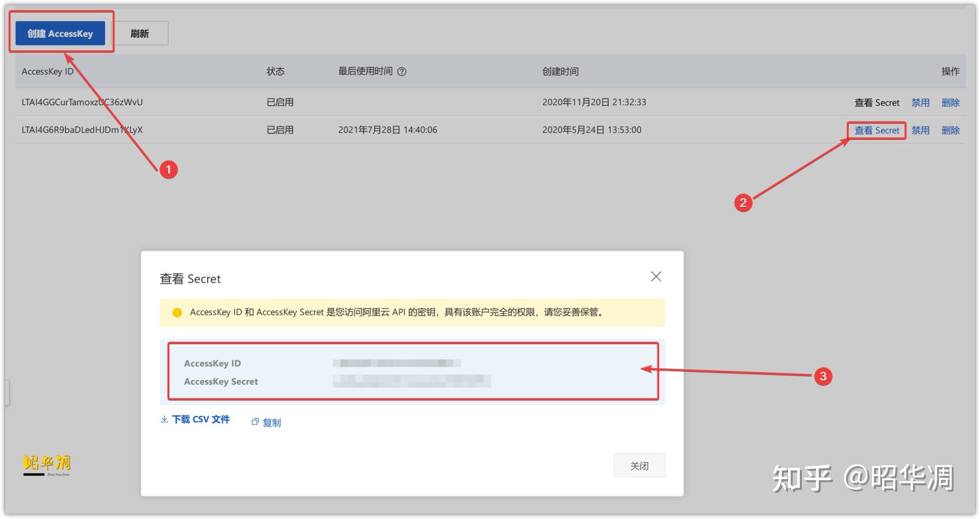Click the download icon before 下载 CSV 文件
The width and height of the screenshot is (980, 519).
point(164,419)
